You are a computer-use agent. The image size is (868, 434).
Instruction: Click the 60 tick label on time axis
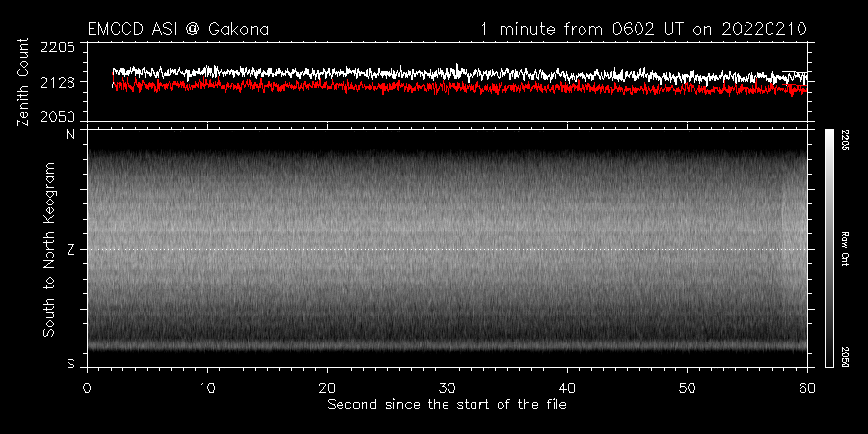coord(807,387)
